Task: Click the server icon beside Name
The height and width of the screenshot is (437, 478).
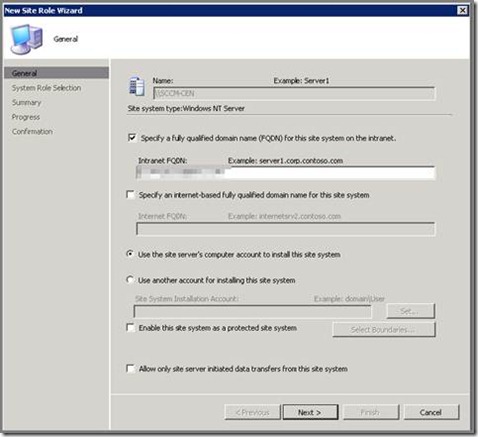Action: click(x=137, y=86)
